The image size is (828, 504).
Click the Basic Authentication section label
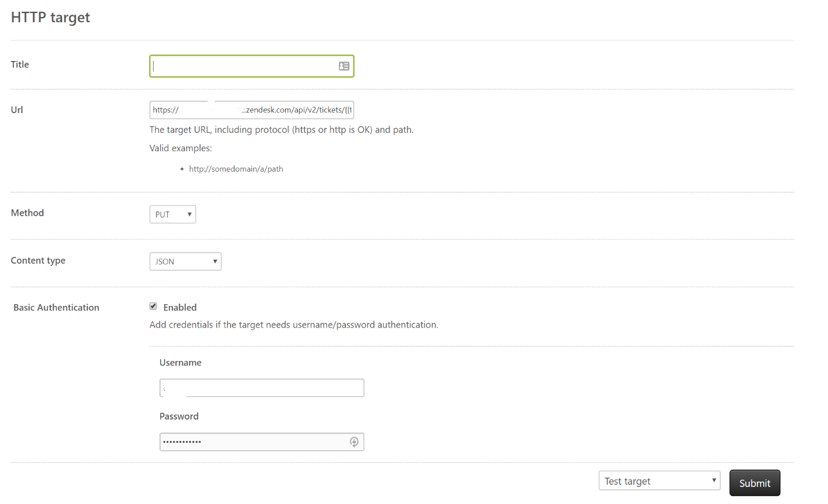pyautogui.click(x=56, y=307)
